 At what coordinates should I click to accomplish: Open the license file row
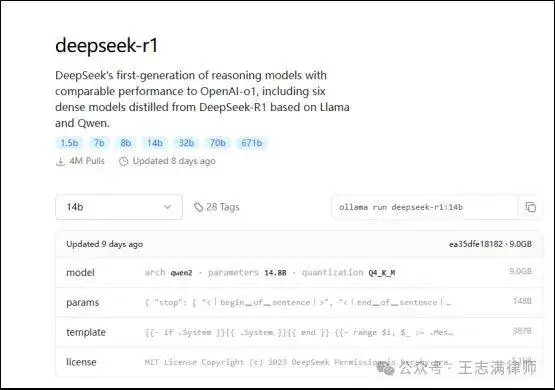click(x=299, y=362)
